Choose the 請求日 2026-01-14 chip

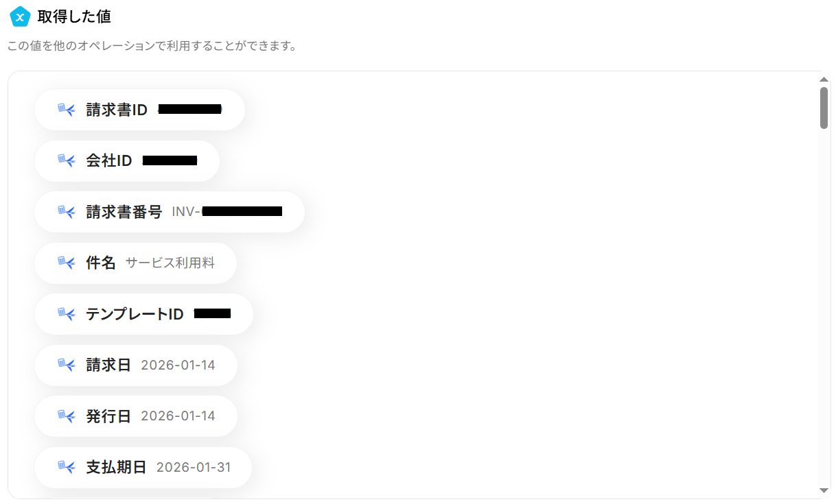pos(136,365)
